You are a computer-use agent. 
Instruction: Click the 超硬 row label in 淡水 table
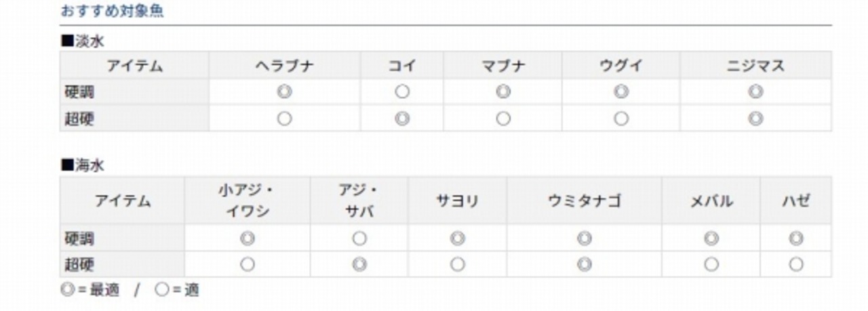[79, 119]
